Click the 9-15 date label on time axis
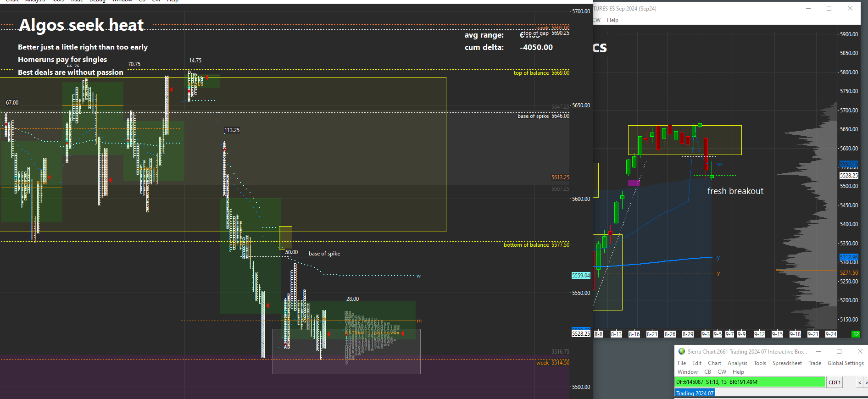The image size is (868, 399). (x=777, y=334)
